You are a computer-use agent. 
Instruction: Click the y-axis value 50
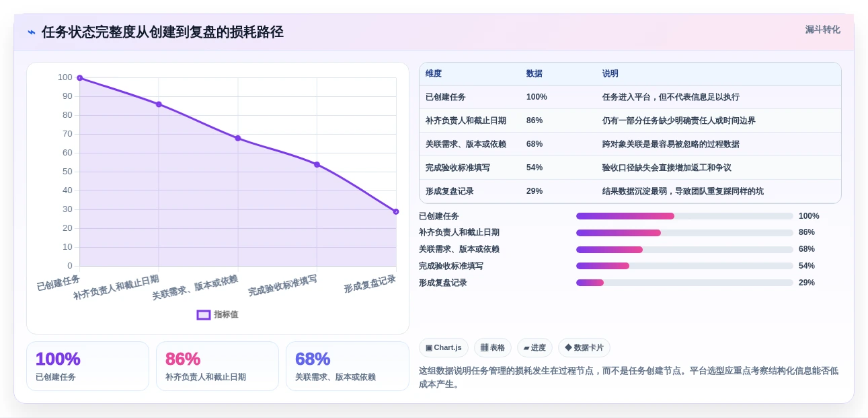pos(67,172)
